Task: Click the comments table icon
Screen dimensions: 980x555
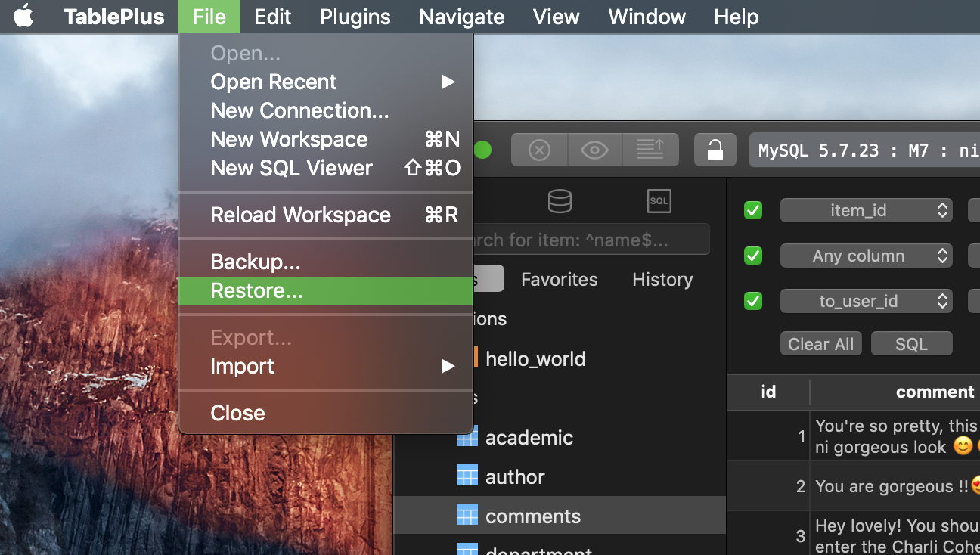Action: 467,516
